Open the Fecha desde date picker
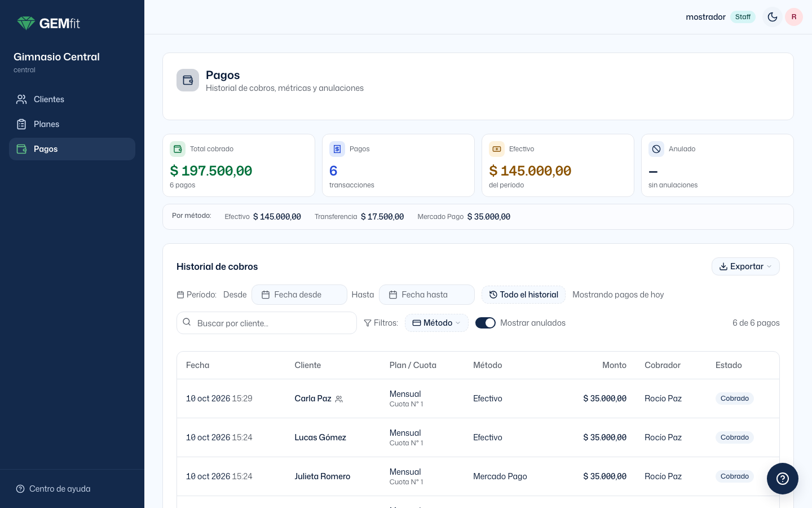Viewport: 812px width, 508px height. 299,295
